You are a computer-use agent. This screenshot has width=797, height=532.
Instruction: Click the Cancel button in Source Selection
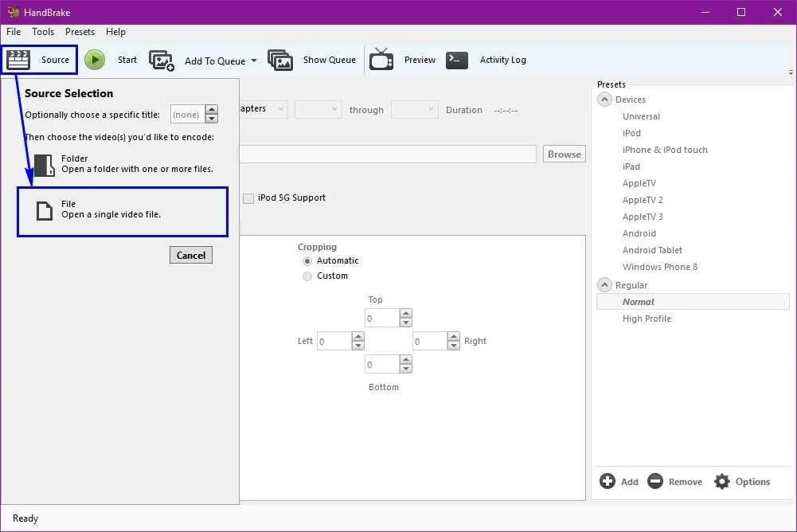tap(191, 256)
